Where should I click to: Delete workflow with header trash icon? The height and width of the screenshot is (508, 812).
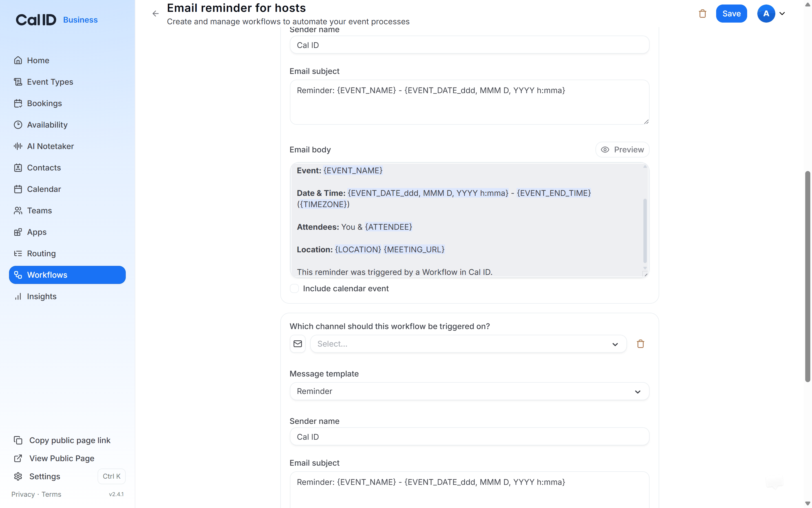click(702, 14)
